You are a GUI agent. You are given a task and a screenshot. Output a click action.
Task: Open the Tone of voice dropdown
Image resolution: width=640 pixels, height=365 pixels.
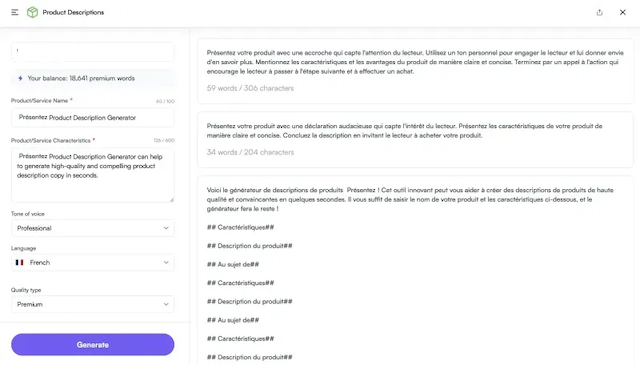tap(93, 228)
